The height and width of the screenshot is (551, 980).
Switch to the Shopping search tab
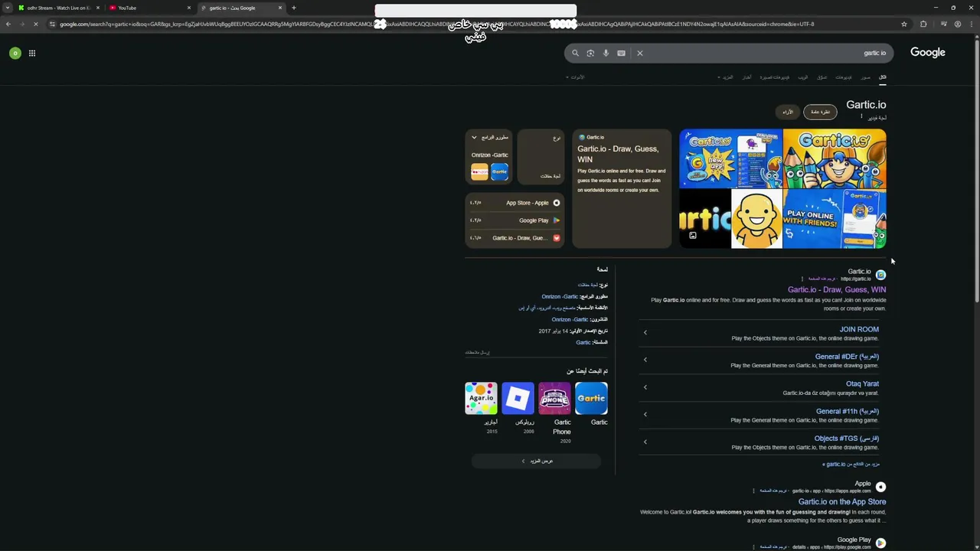pos(822,77)
